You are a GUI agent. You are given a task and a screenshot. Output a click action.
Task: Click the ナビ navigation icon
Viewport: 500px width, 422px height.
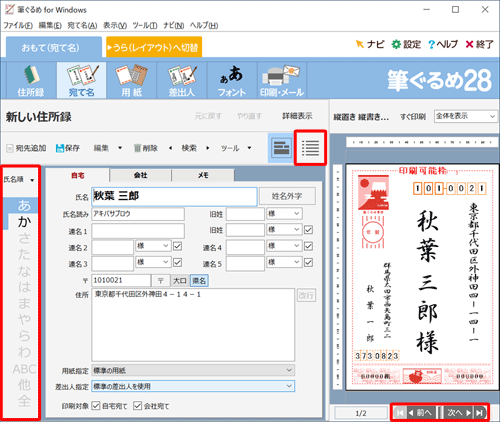click(x=370, y=44)
